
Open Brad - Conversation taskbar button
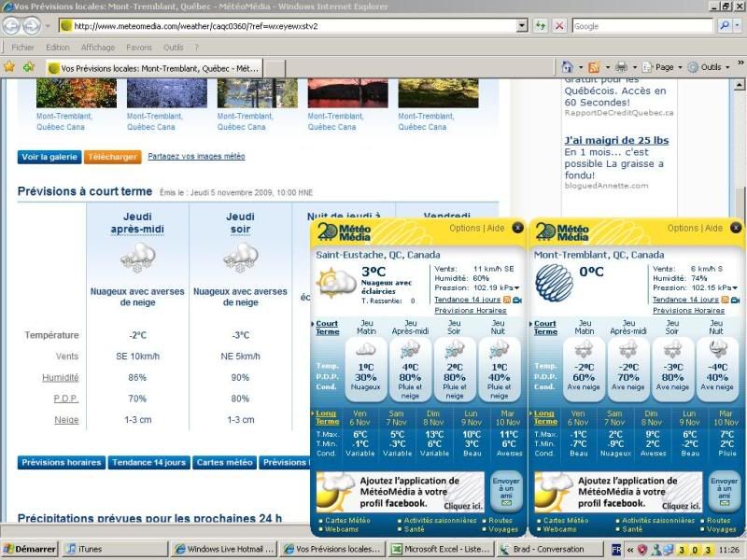pos(550,549)
